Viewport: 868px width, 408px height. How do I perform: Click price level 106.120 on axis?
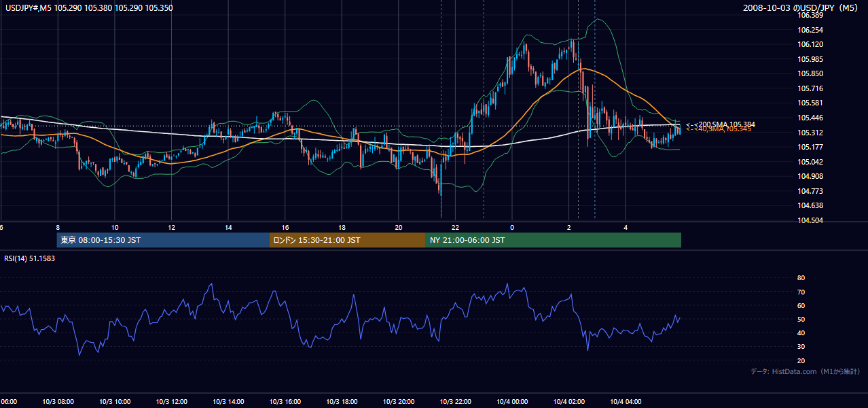[811, 44]
